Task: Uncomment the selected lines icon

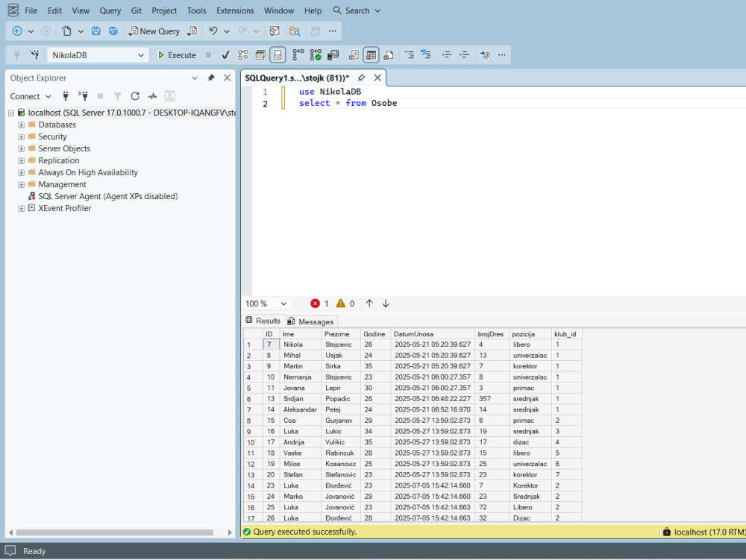Action: (426, 55)
